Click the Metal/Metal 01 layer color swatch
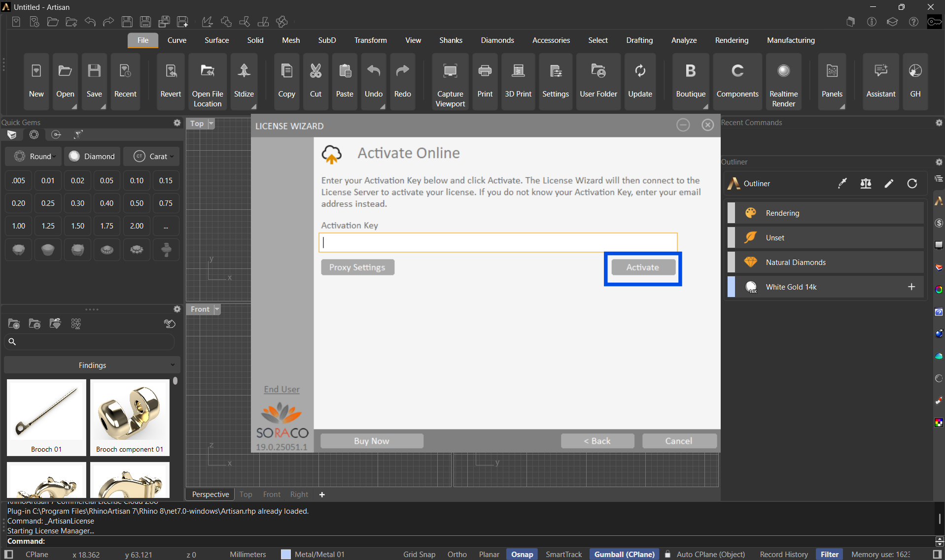Screen dimensions: 945x560 (286, 554)
